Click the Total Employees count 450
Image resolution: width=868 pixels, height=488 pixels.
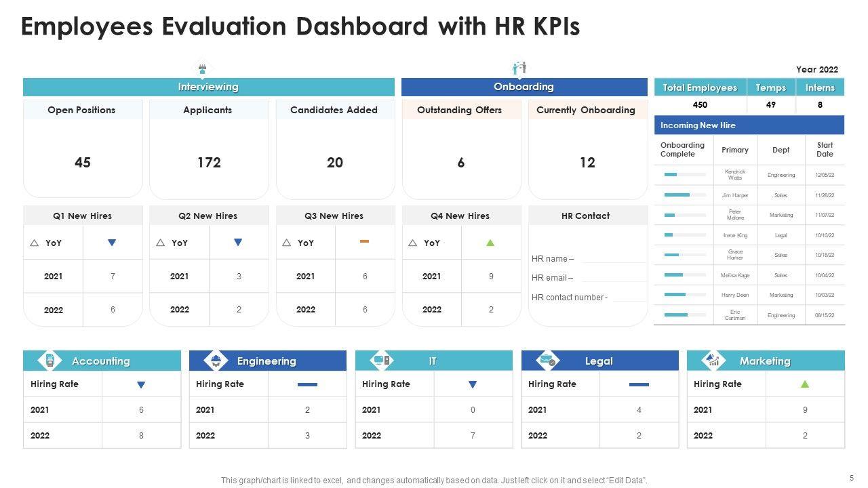pos(700,105)
